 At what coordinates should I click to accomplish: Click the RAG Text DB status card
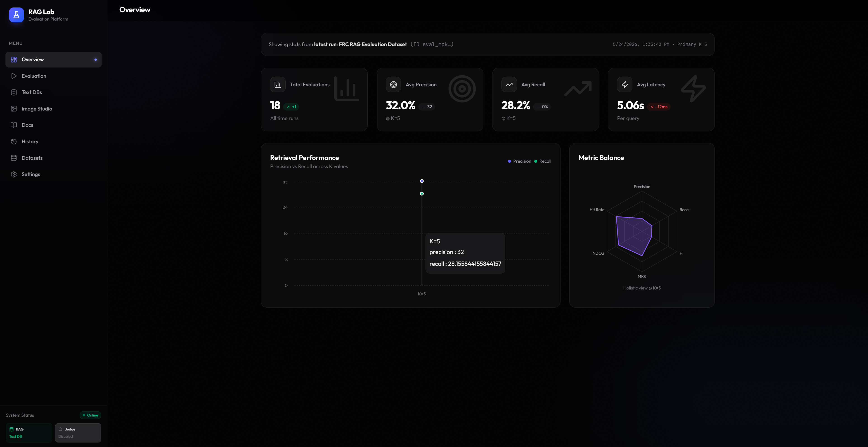click(29, 433)
